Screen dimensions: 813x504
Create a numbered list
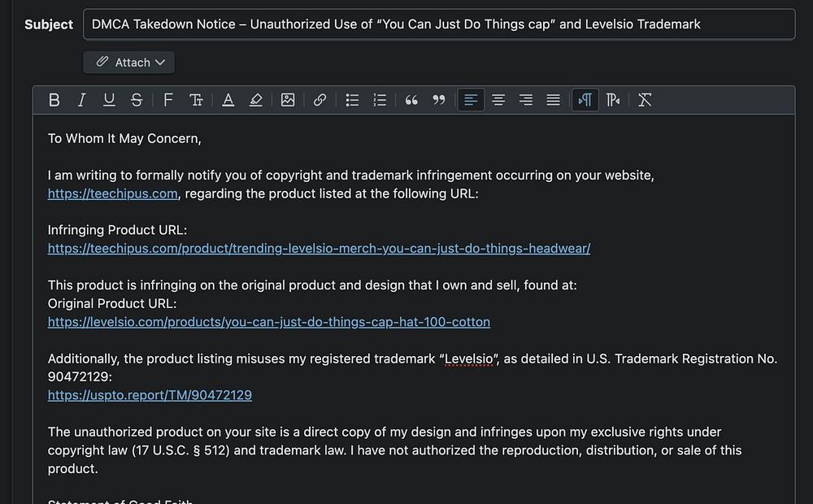click(x=380, y=100)
